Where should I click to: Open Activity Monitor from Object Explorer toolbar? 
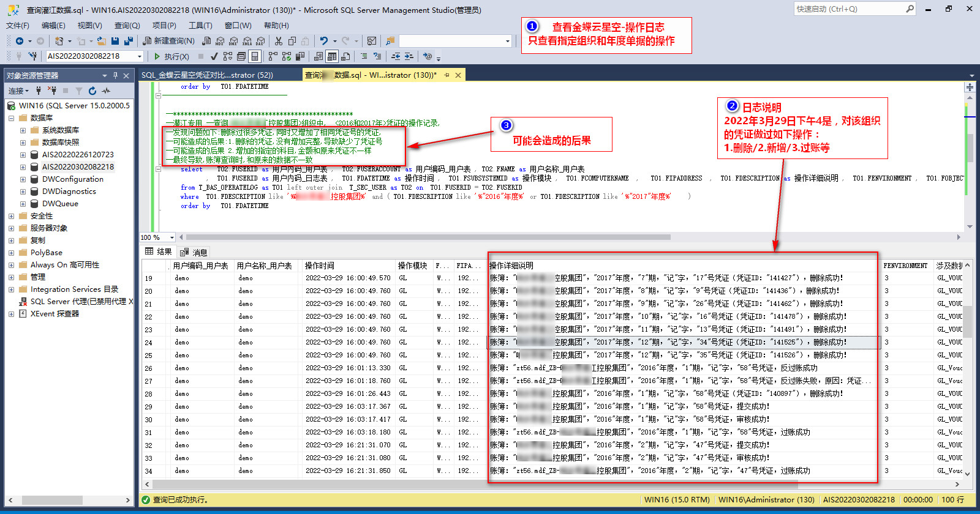[x=107, y=91]
